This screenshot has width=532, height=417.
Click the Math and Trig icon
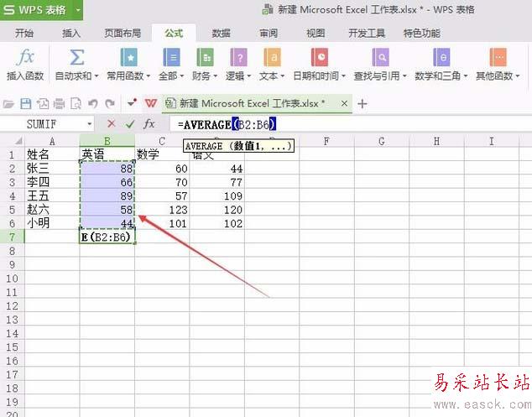tap(441, 57)
